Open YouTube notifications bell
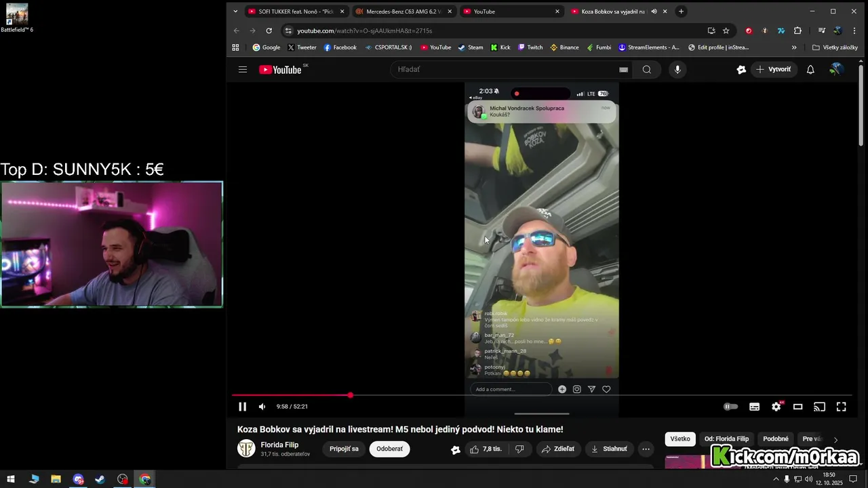The image size is (868, 488). (x=810, y=69)
